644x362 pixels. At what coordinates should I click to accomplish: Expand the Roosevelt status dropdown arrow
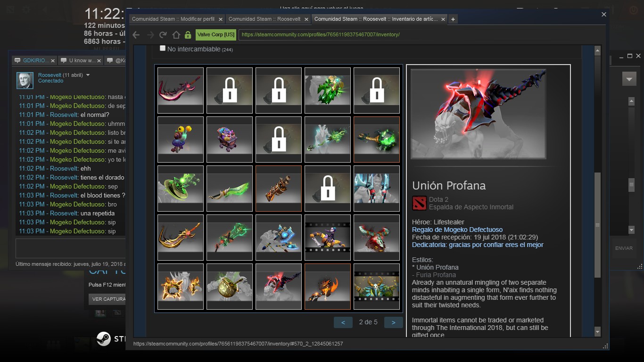(x=88, y=75)
